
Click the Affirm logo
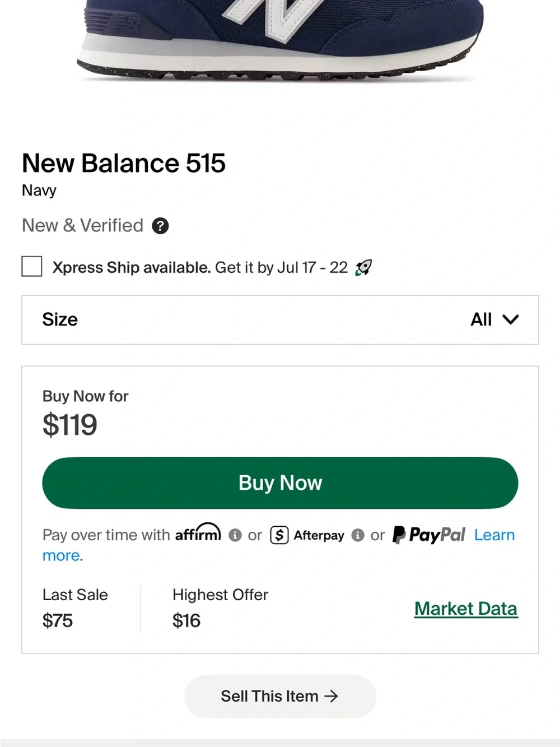[198, 532]
